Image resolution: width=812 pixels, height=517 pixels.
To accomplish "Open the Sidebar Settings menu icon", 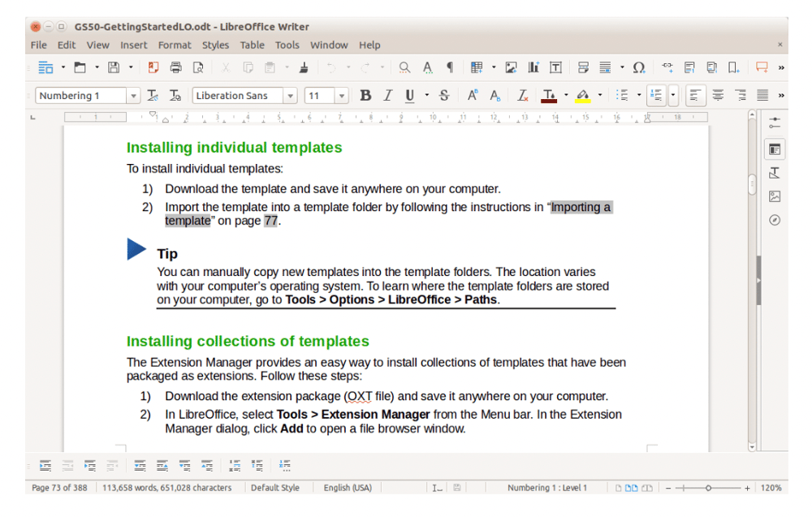I will [775, 123].
